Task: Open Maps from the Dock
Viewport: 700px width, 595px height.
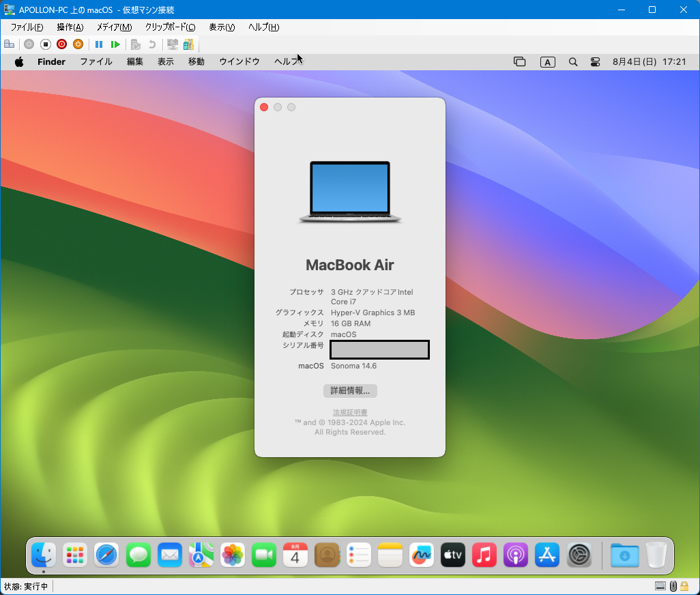Action: pyautogui.click(x=201, y=555)
